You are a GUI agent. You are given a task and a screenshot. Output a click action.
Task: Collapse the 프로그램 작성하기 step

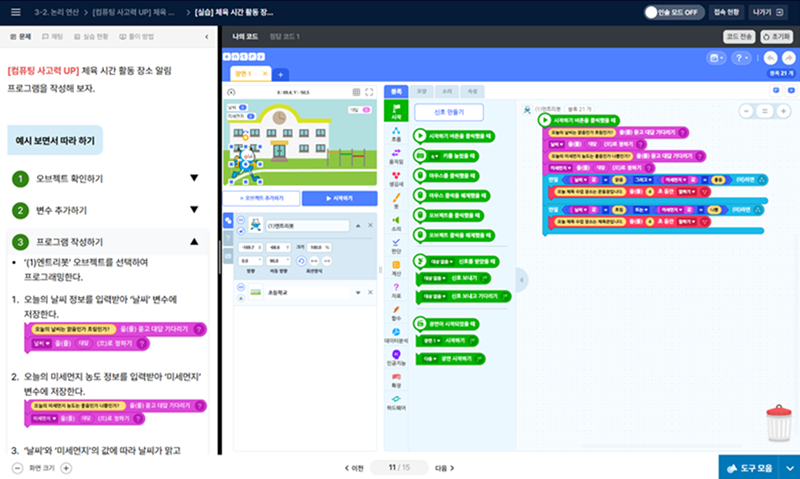[194, 242]
